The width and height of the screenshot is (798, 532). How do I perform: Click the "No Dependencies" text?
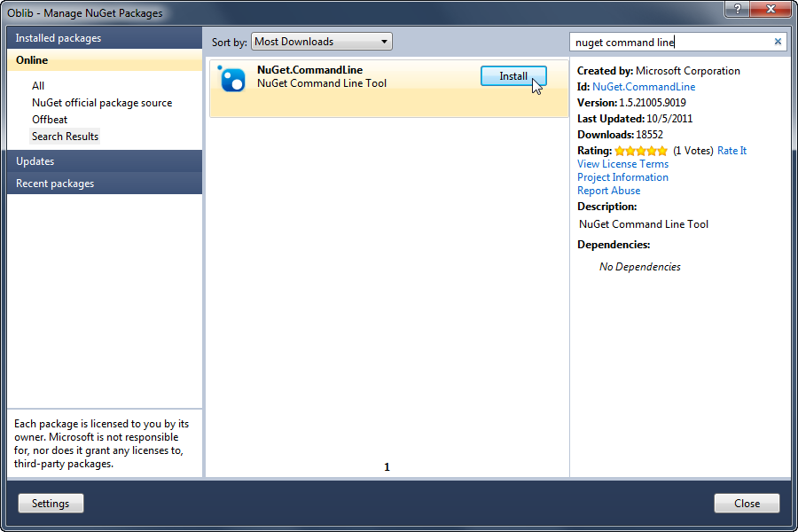(639, 267)
